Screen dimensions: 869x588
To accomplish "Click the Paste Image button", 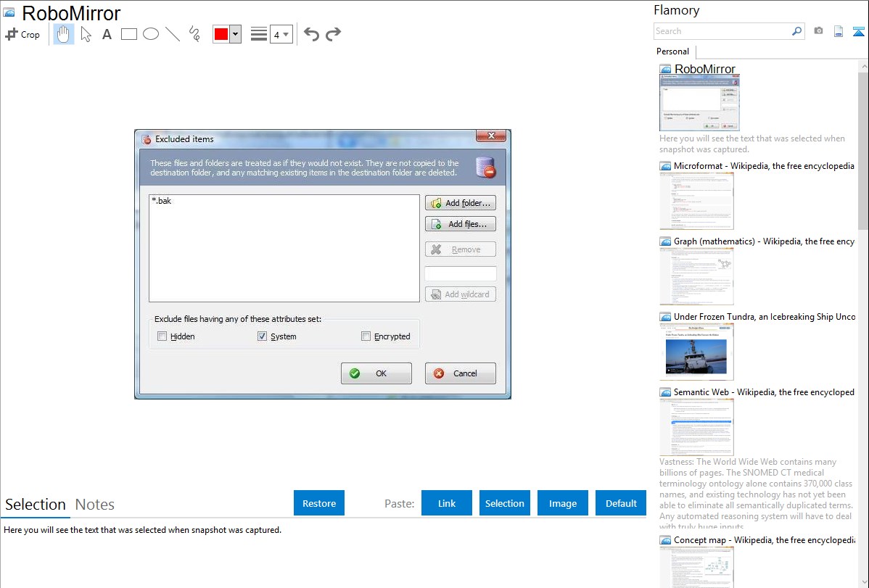I will coord(562,503).
